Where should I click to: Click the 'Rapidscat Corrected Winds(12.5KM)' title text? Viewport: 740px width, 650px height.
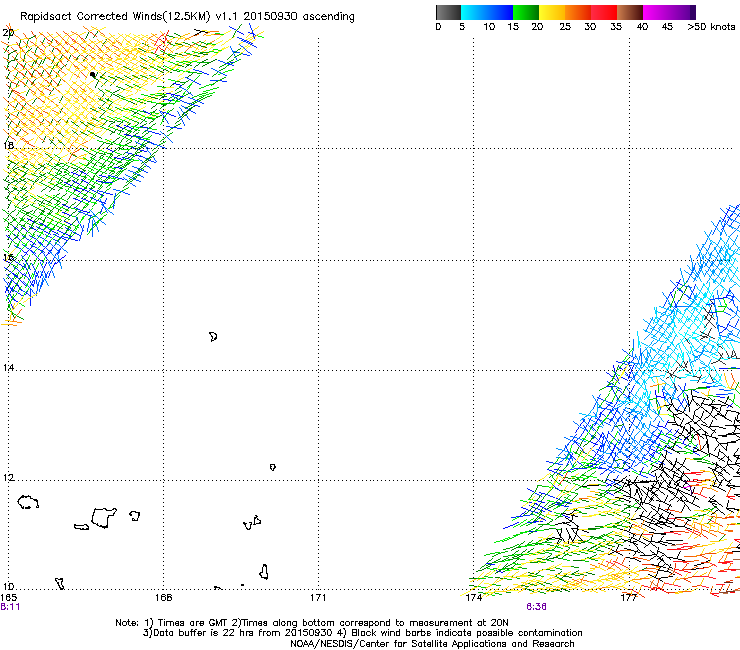tap(115, 17)
